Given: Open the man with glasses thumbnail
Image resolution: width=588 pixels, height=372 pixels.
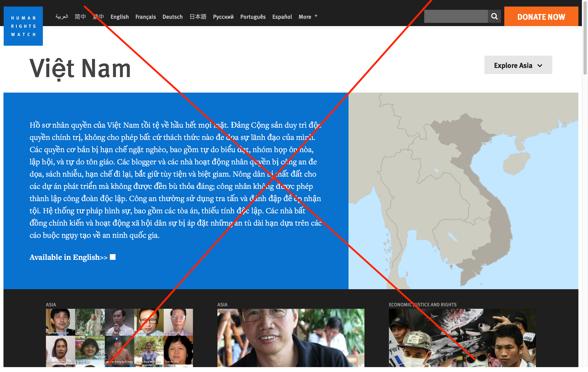Looking at the screenshot, I should (x=291, y=338).
